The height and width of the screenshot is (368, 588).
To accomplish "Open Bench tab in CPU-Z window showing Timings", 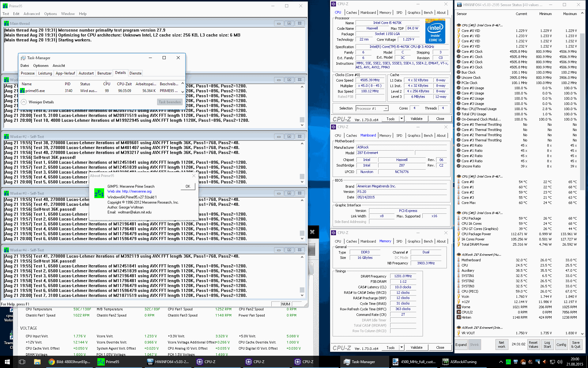I will point(428,241).
